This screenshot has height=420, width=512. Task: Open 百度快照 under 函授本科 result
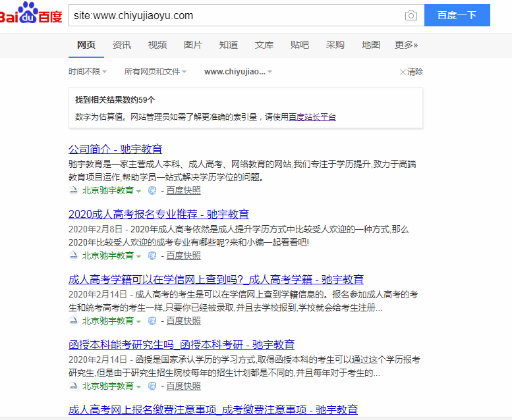coord(183,386)
